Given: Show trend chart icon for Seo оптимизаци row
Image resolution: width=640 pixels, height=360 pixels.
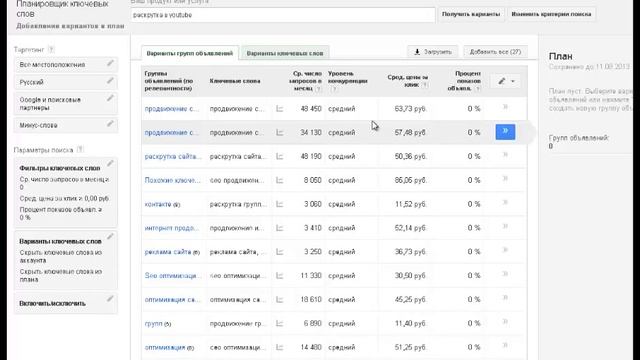Looking at the screenshot, I should tap(280, 276).
